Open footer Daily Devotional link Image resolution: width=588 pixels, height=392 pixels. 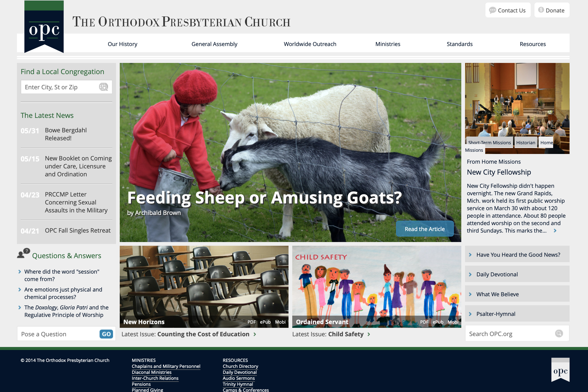tap(239, 372)
